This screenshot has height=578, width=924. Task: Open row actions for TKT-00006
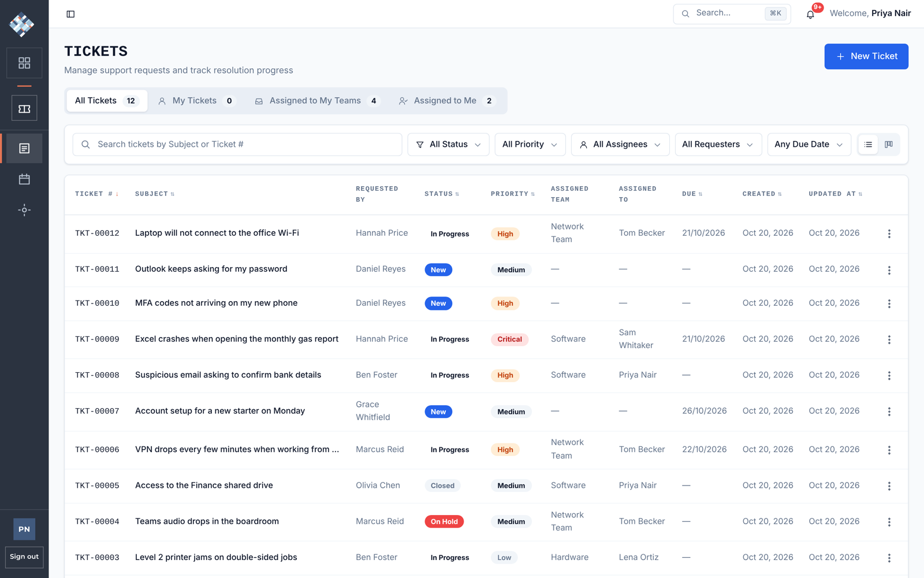(889, 450)
